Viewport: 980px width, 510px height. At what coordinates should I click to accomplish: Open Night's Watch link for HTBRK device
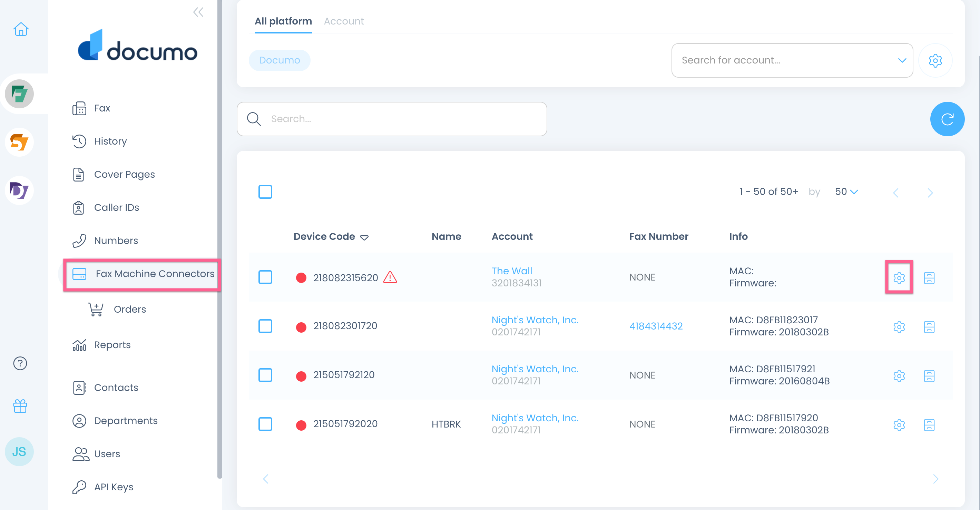pyautogui.click(x=535, y=418)
